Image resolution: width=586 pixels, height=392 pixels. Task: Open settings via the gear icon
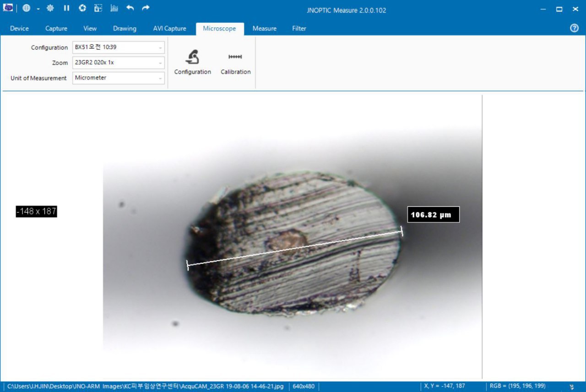50,8
